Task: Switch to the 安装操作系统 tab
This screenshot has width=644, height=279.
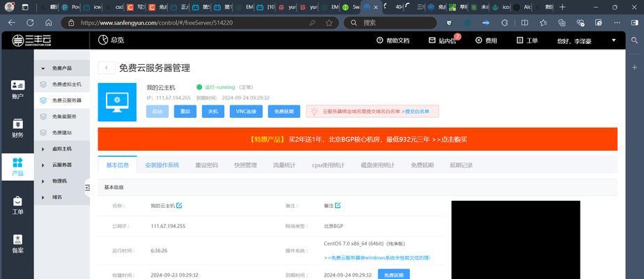Action: (x=162, y=165)
